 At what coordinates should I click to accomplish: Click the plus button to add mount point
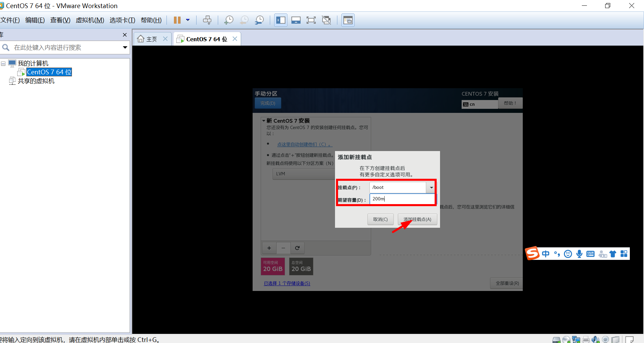[269, 248]
